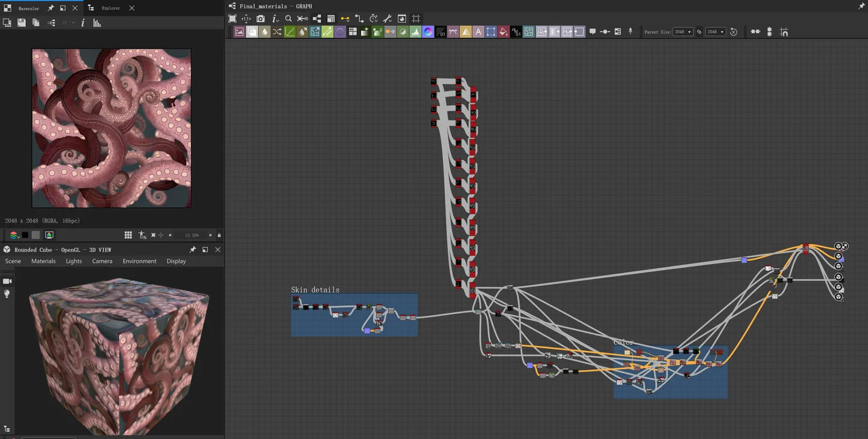The width and height of the screenshot is (868, 439).
Task: Toggle the link between parent size values
Action: coord(699,32)
